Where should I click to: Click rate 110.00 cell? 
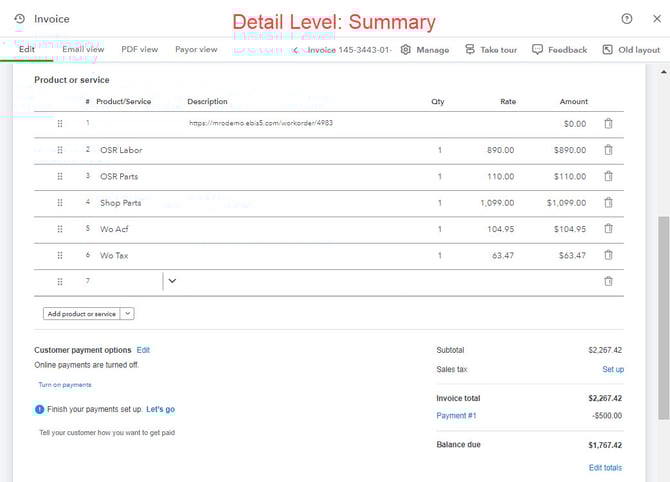(x=500, y=176)
